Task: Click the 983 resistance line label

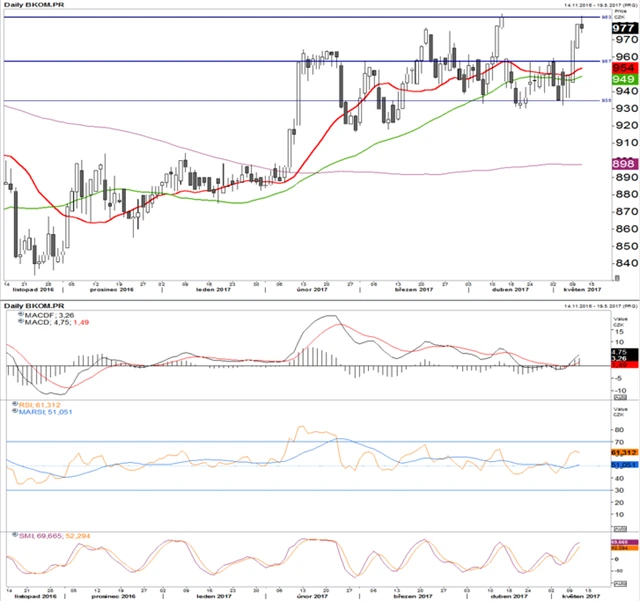Action: pyautogui.click(x=606, y=17)
